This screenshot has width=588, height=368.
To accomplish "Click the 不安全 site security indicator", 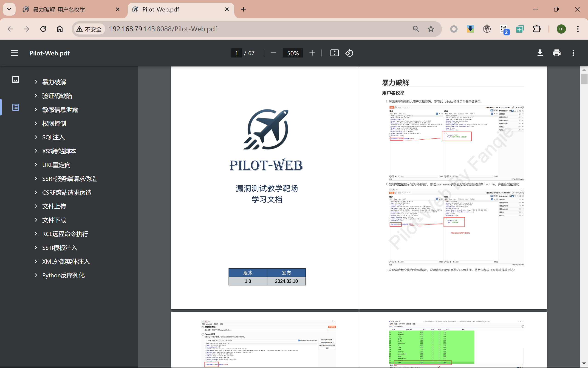I will (x=89, y=29).
